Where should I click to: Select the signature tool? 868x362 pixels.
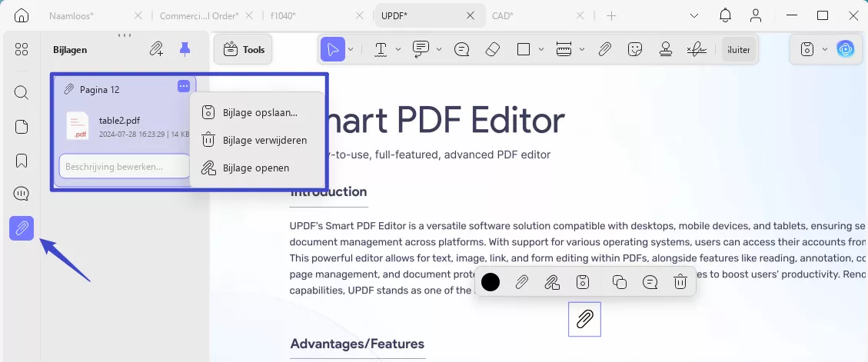coord(697,49)
